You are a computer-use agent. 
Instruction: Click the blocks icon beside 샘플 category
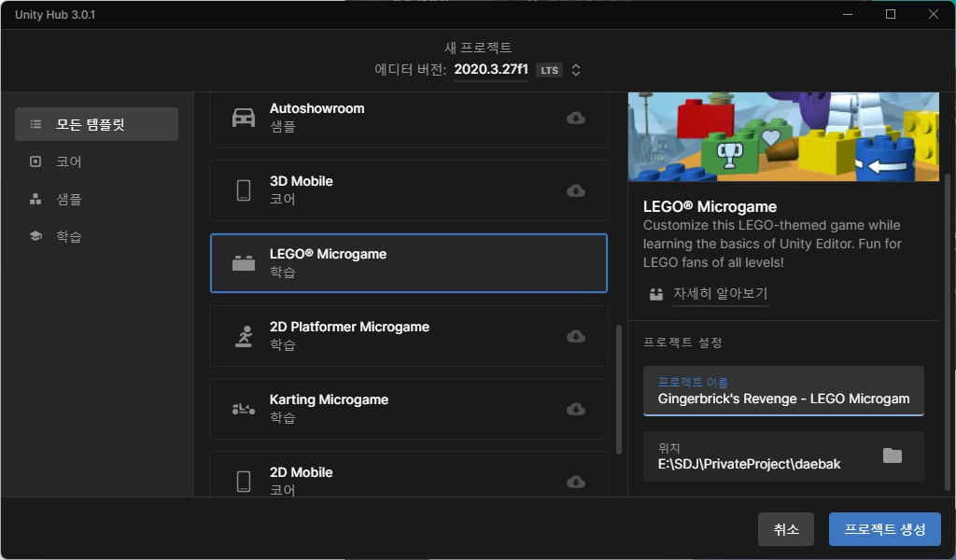[36, 199]
